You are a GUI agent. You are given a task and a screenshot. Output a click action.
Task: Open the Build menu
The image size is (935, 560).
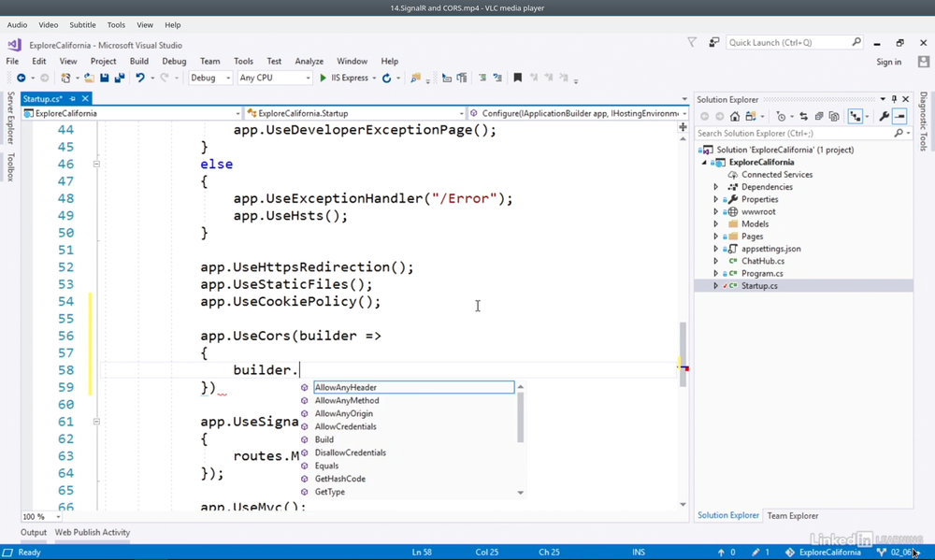[x=139, y=62]
